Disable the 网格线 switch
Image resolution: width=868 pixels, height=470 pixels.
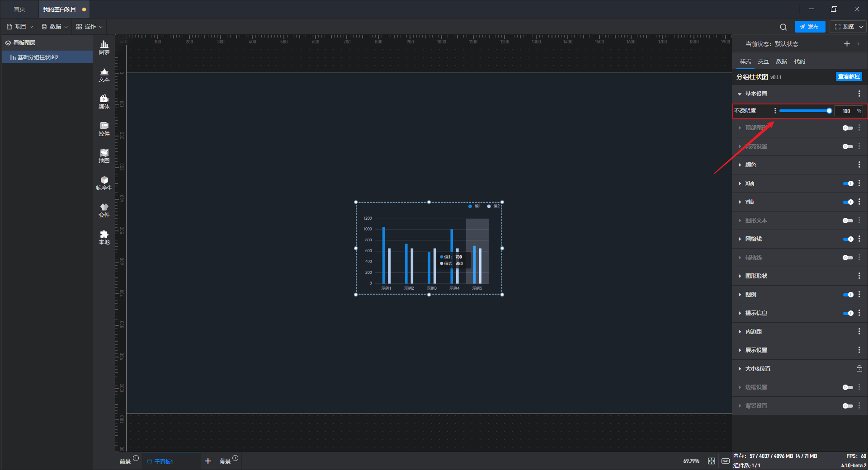pyautogui.click(x=848, y=239)
